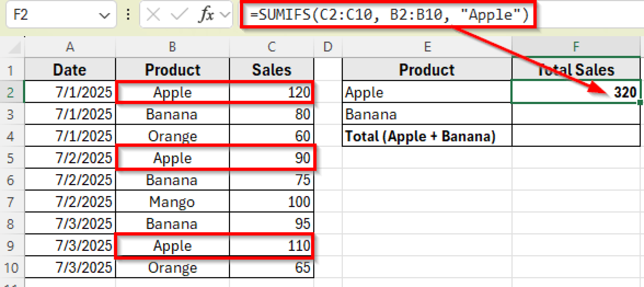Screen dimensions: 644x287
Task: Click the Cancel (X) formula icon
Action: click(153, 15)
